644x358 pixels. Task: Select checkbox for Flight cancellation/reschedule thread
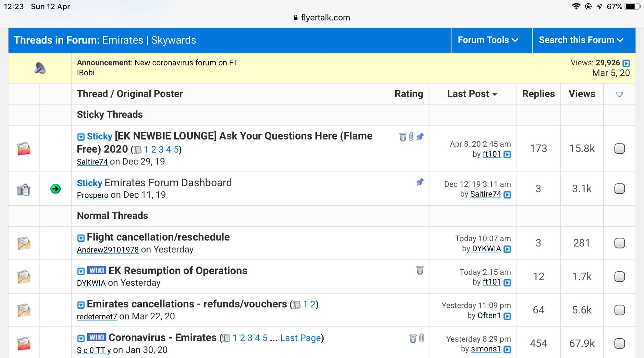coord(619,243)
